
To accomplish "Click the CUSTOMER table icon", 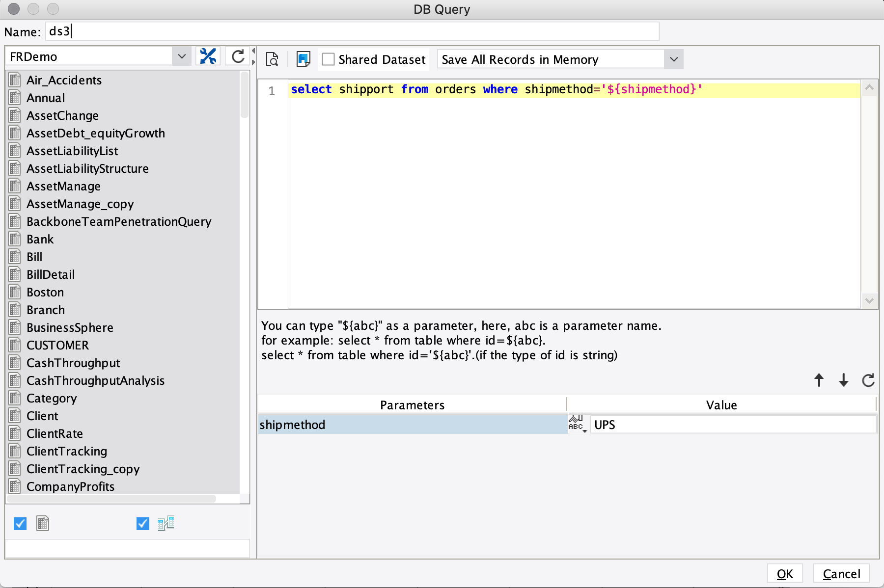I will coord(15,345).
